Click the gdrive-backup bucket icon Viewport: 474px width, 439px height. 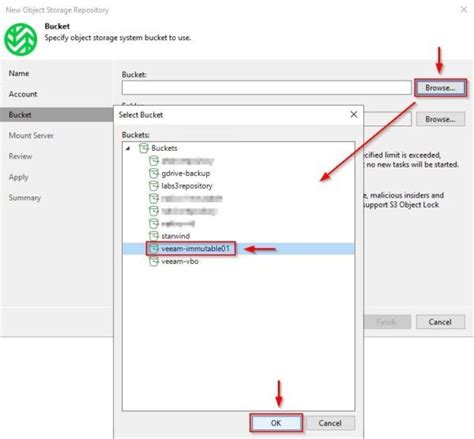pos(154,173)
